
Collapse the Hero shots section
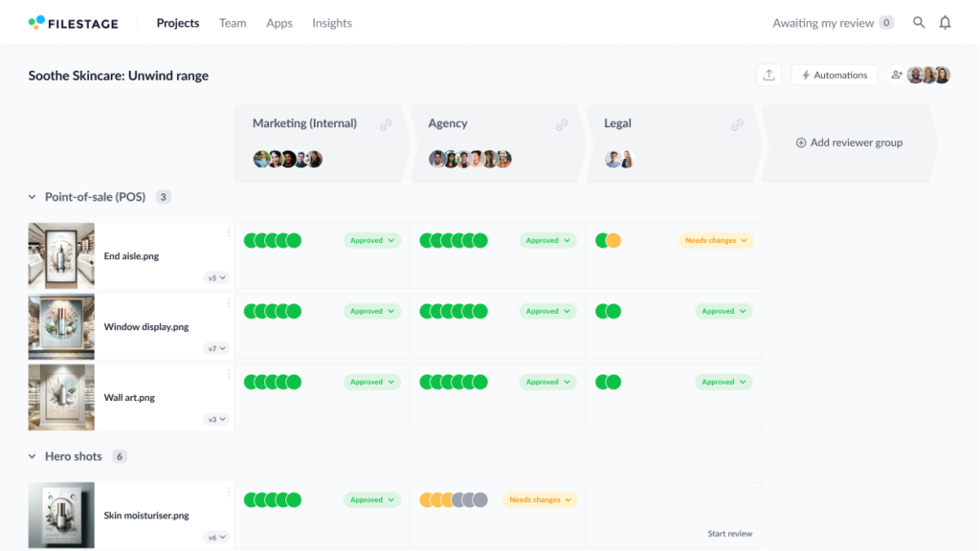coord(33,456)
